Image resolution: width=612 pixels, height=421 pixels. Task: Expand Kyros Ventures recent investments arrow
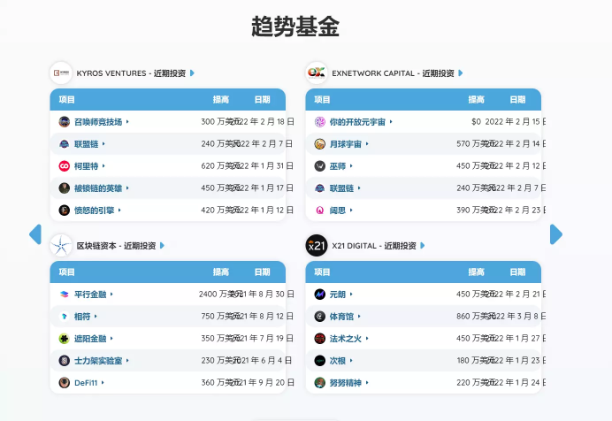click(192, 73)
